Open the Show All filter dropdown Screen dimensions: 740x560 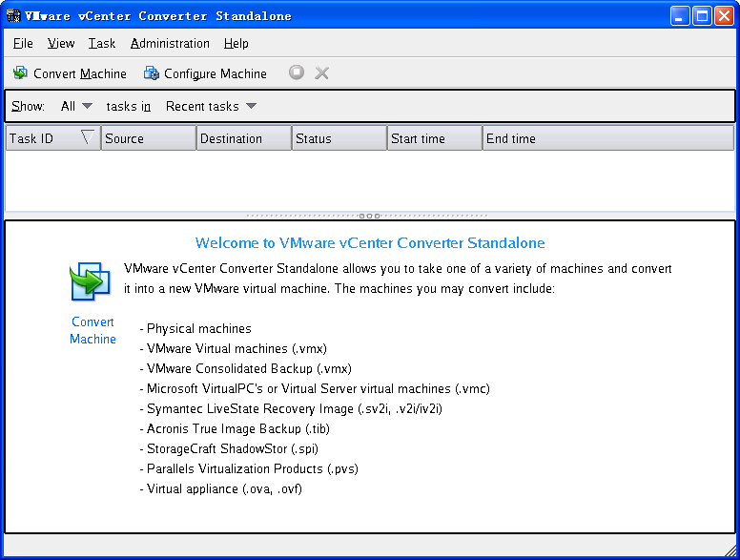click(x=76, y=106)
